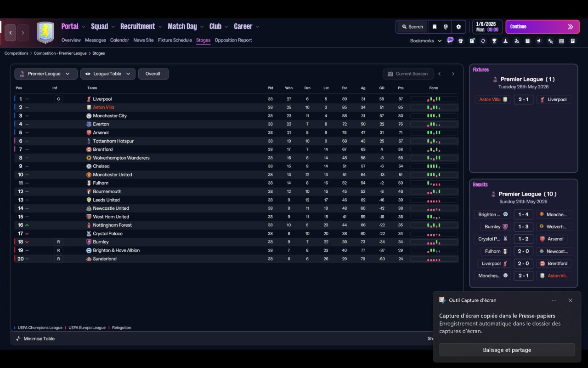Open the Calendar tab
The width and height of the screenshot is (588, 368).
(119, 40)
